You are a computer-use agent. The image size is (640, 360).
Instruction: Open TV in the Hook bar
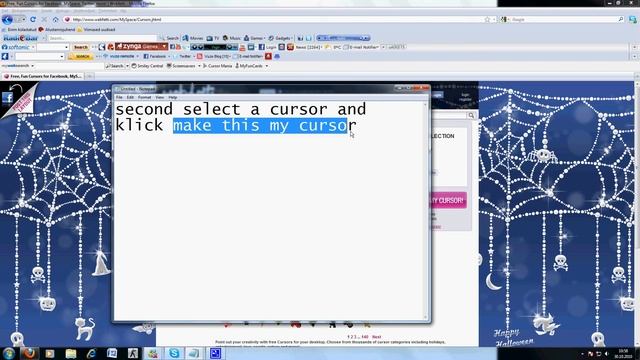tap(213, 38)
